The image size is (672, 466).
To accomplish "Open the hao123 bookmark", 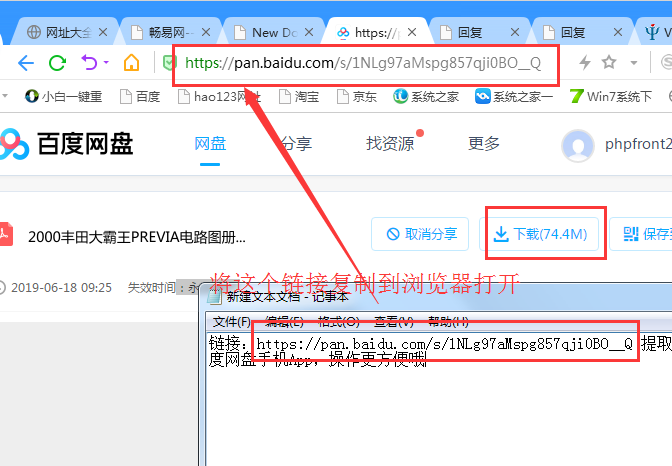I will click(219, 96).
